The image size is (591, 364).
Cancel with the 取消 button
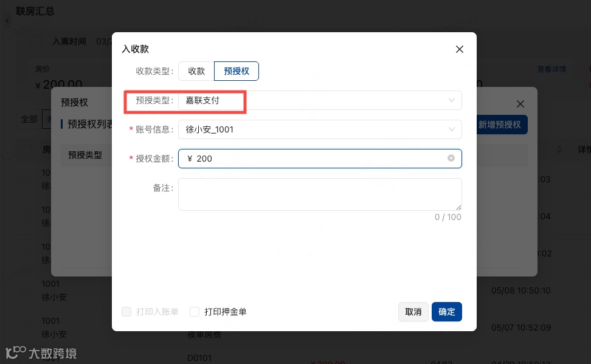(413, 312)
